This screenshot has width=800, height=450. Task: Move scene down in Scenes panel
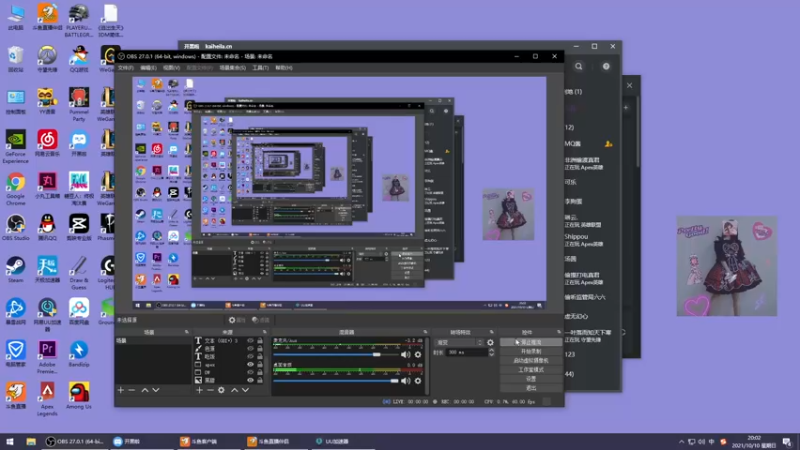tap(156, 390)
